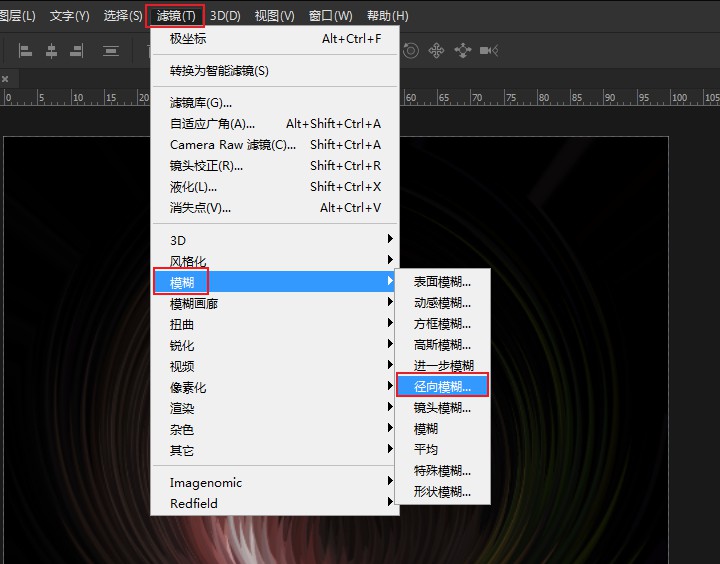The width and height of the screenshot is (720, 564).
Task: Close the document tab with X
Action: (x=5, y=79)
